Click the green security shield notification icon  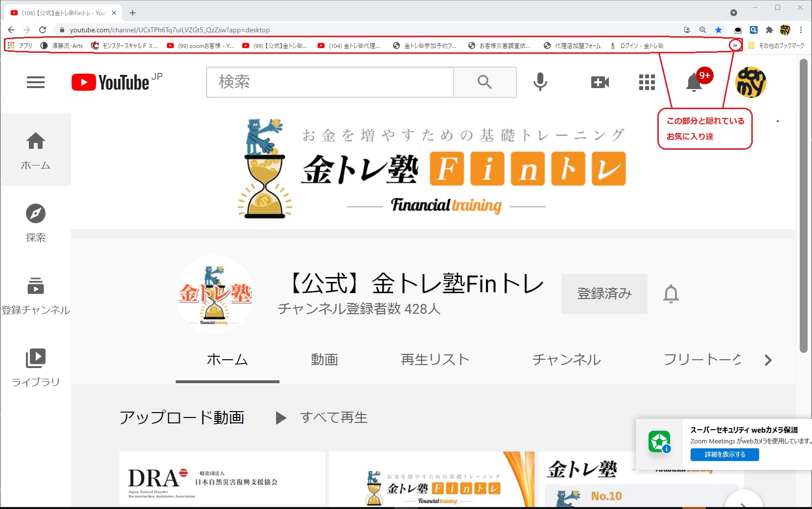(659, 442)
